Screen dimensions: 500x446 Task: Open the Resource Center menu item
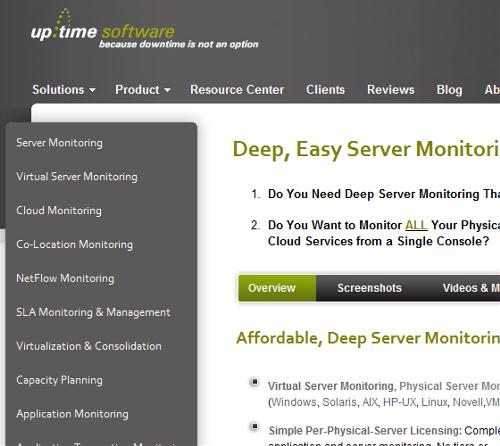tap(237, 90)
